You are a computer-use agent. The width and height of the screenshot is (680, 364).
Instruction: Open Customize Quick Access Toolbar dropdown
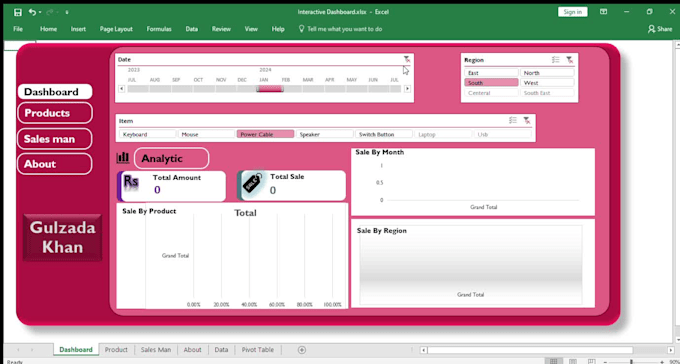coord(67,13)
